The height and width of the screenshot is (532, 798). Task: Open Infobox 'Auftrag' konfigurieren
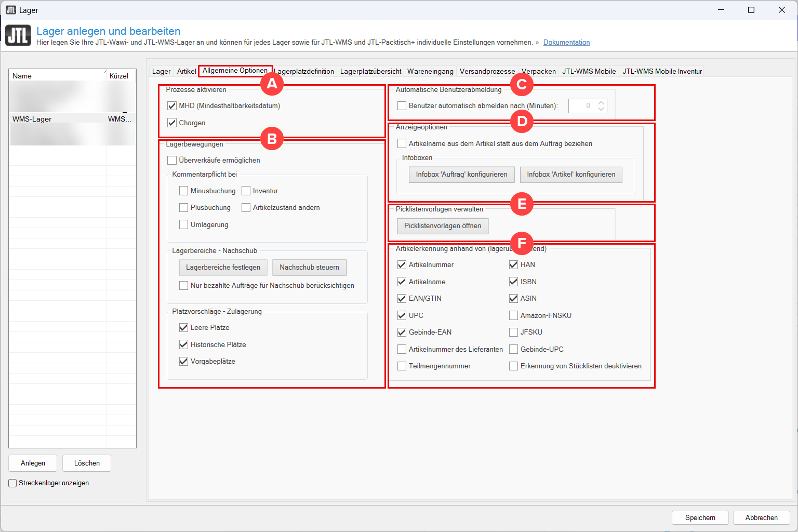click(461, 175)
